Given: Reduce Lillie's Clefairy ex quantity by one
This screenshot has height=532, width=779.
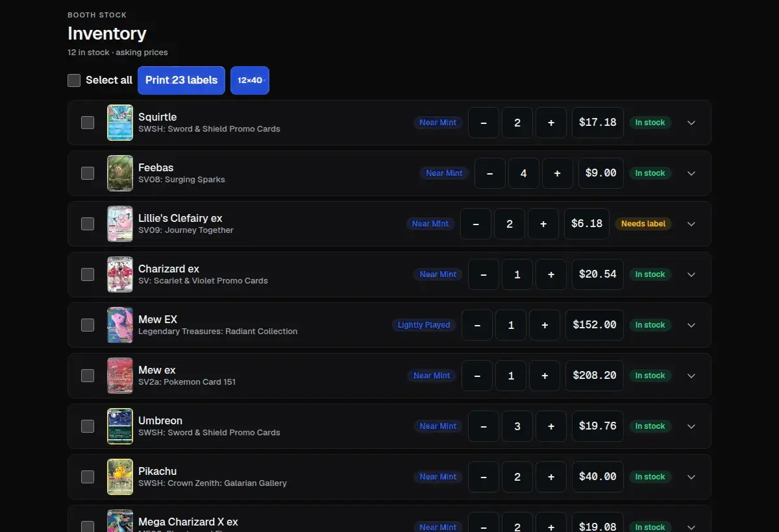Looking at the screenshot, I should click(476, 224).
